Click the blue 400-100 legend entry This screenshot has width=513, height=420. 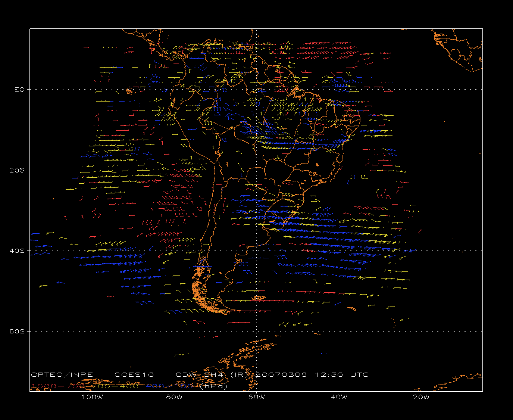click(169, 386)
